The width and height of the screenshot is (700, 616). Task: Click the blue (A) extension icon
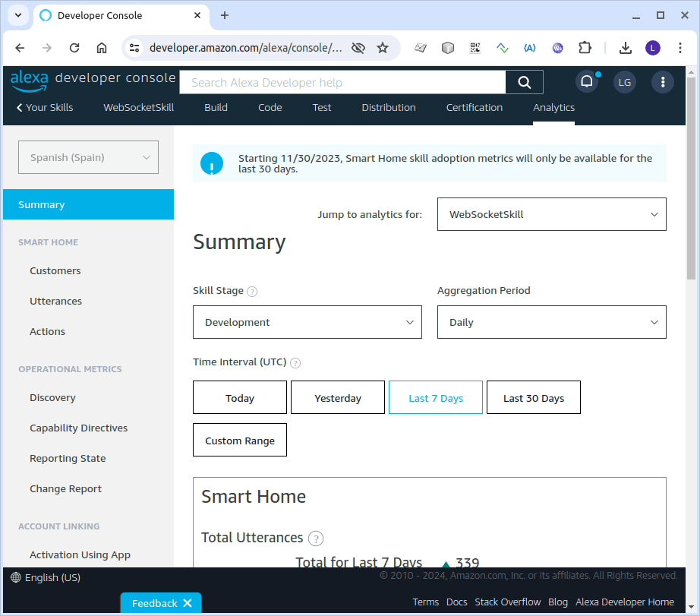click(x=529, y=48)
